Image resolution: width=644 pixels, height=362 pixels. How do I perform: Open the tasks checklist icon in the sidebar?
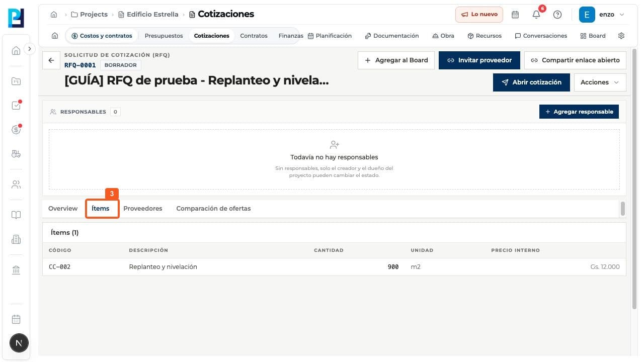[x=16, y=106]
